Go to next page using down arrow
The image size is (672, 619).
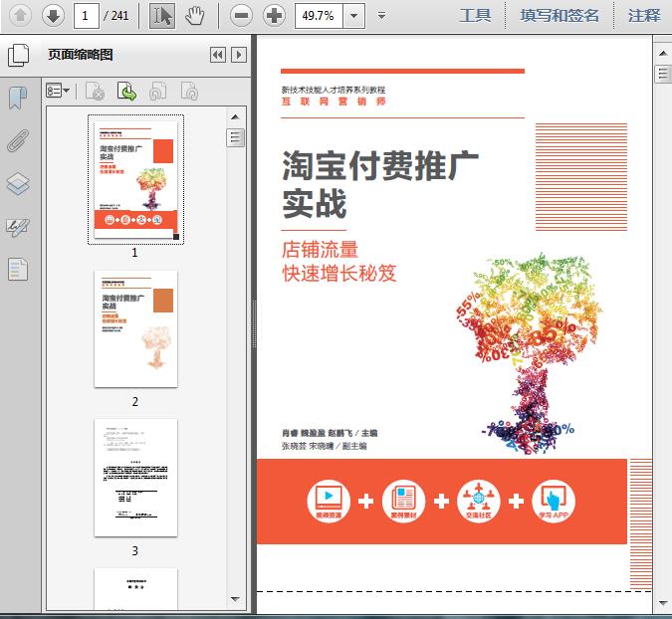click(x=53, y=16)
